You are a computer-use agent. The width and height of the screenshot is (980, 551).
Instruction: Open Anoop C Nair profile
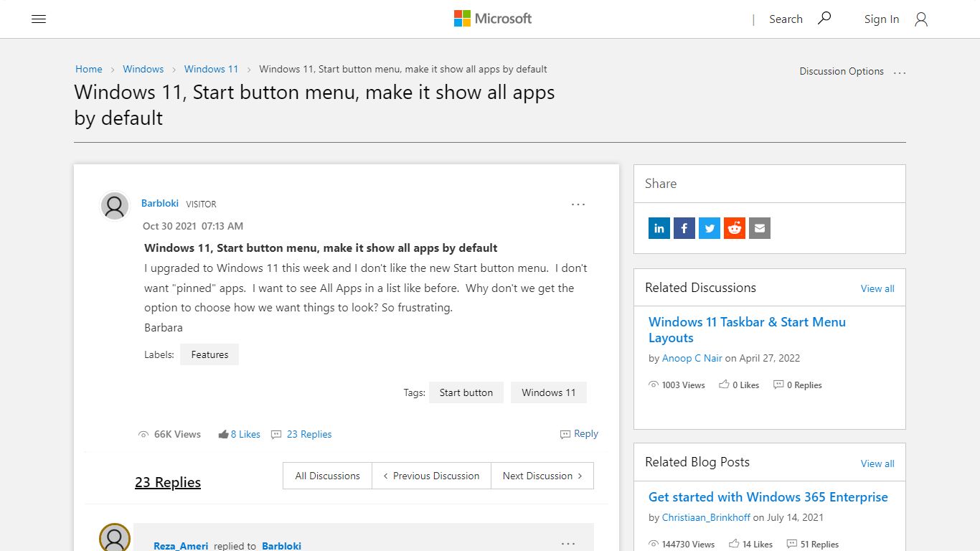pos(692,358)
